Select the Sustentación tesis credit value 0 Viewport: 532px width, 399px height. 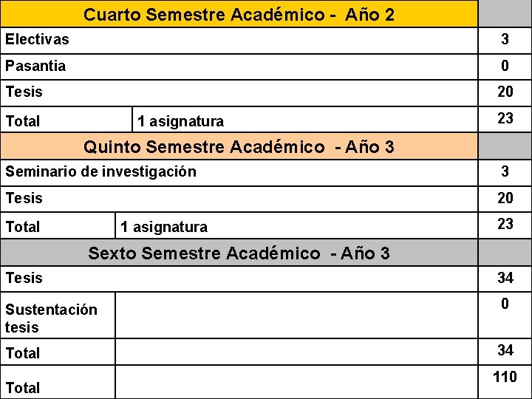tap(505, 304)
